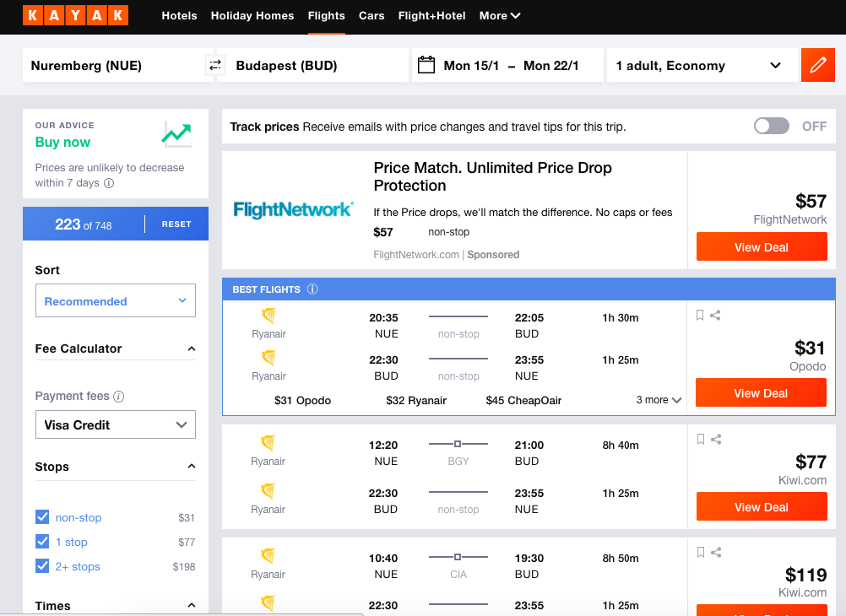Screen dimensions: 846x616
Task: Reset the applied filters
Action: 176,224
